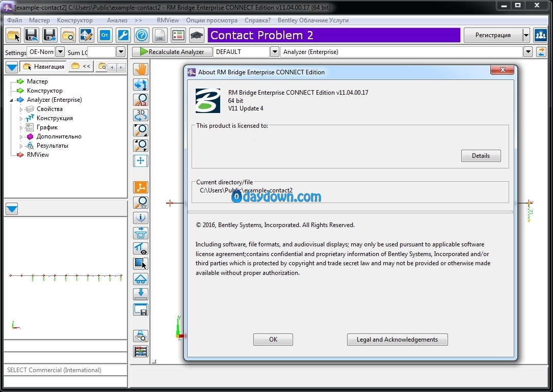Click the save with undo-arrow floppy icon

pyautogui.click(x=32, y=35)
